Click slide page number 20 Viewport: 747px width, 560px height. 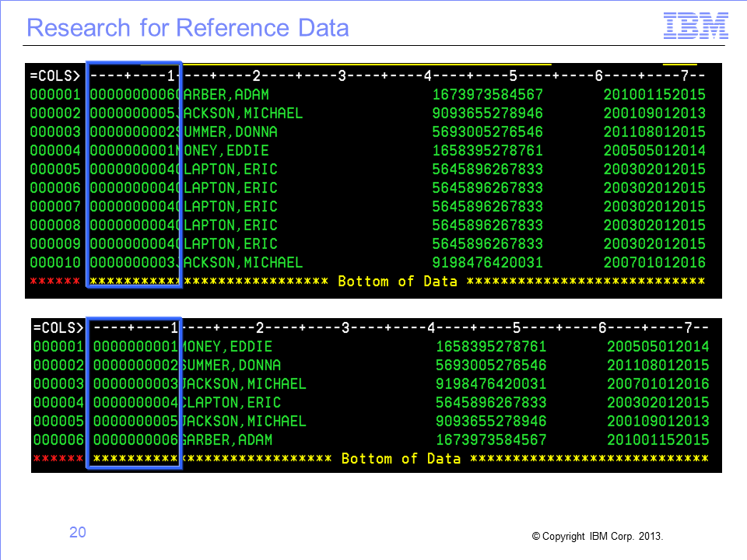click(78, 532)
